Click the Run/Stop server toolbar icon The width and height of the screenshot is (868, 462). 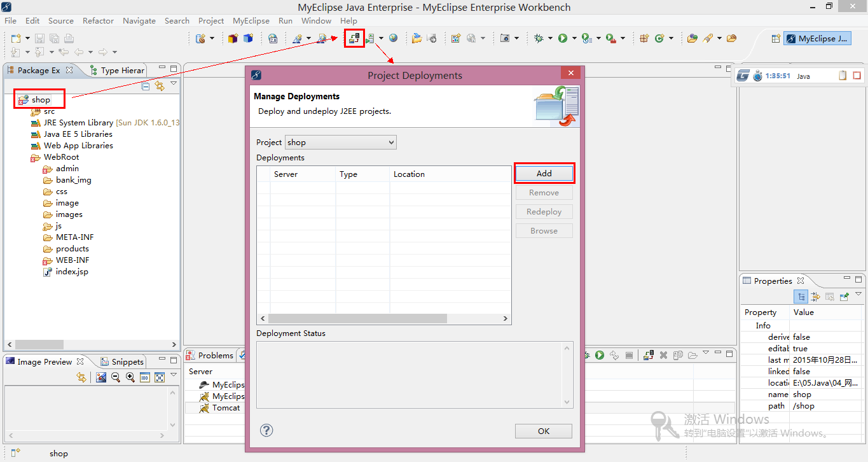370,38
